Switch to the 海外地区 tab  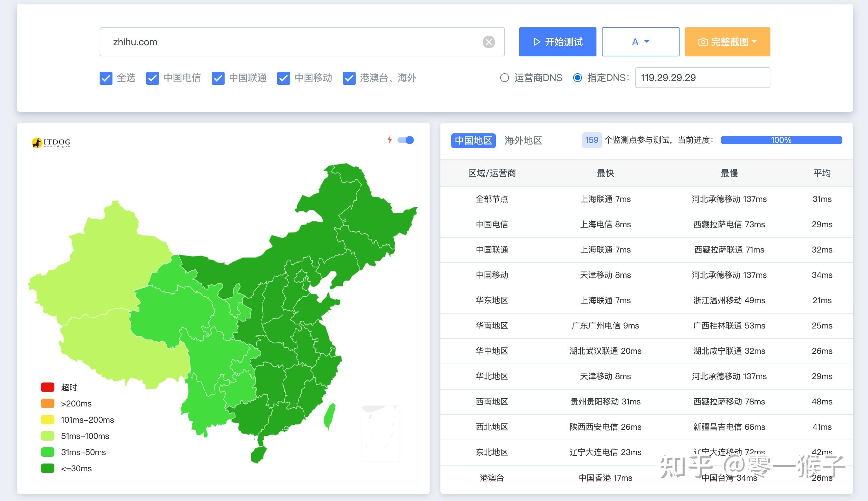[x=524, y=140]
